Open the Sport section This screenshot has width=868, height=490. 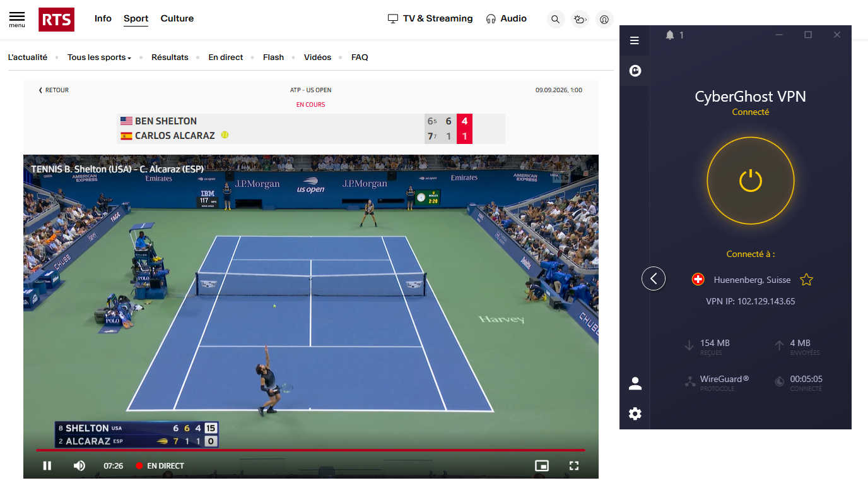pyautogui.click(x=136, y=18)
